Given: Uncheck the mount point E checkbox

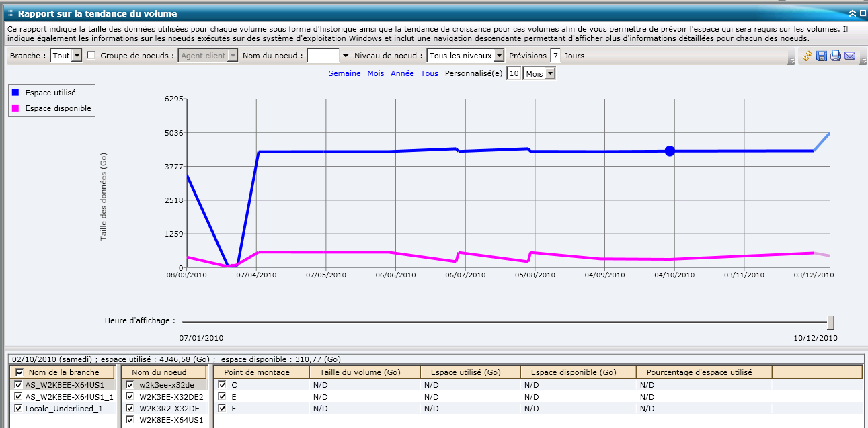Looking at the screenshot, I should tap(222, 396).
